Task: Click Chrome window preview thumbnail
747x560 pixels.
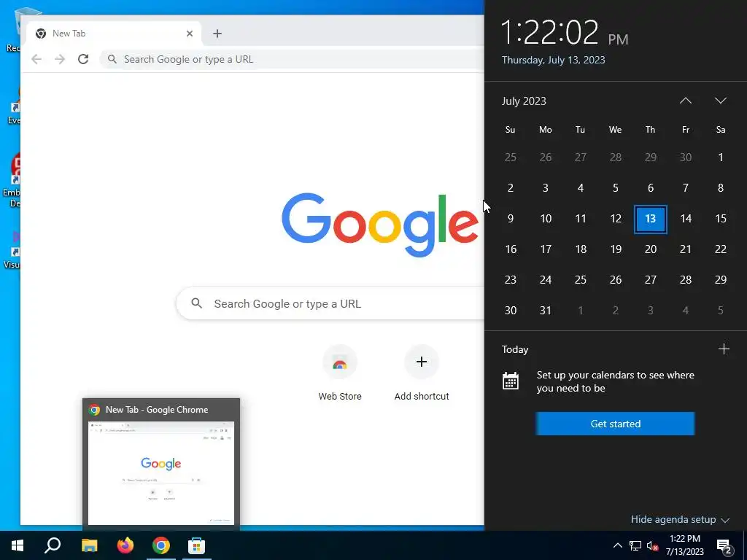Action: click(x=161, y=472)
